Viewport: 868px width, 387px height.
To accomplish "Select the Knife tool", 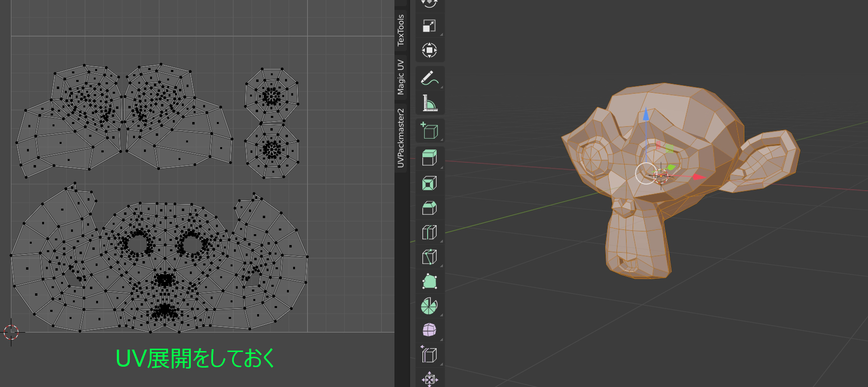I will tap(430, 257).
